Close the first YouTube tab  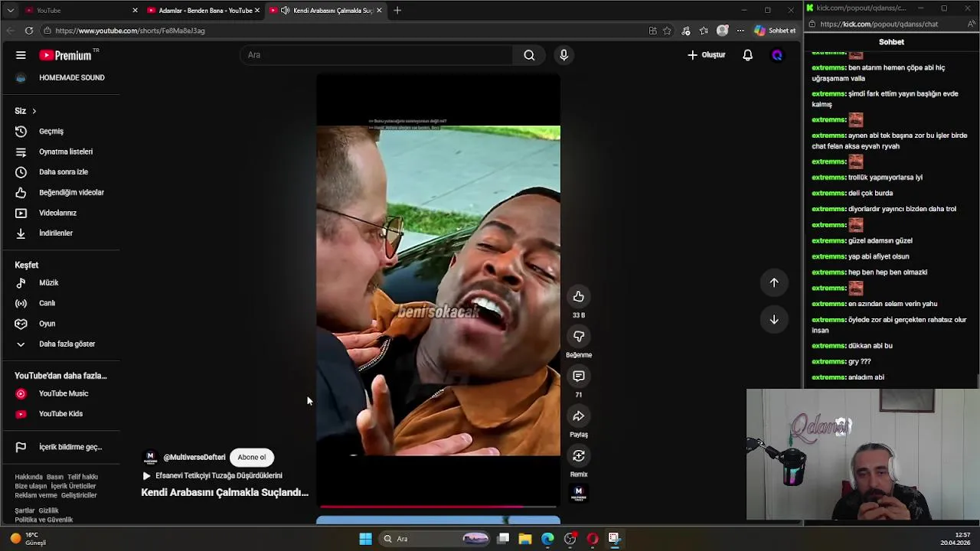point(136,10)
